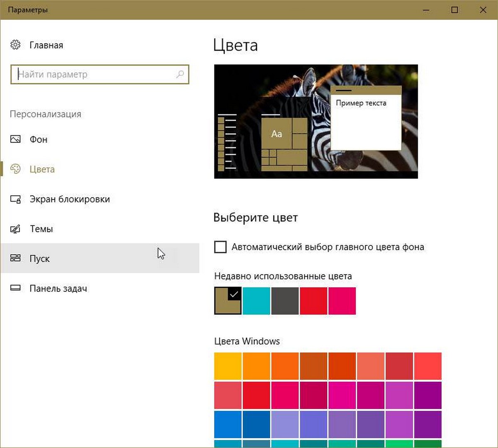Maximize the Параметры window
Viewport: 498px width, 448px height.
(454, 10)
